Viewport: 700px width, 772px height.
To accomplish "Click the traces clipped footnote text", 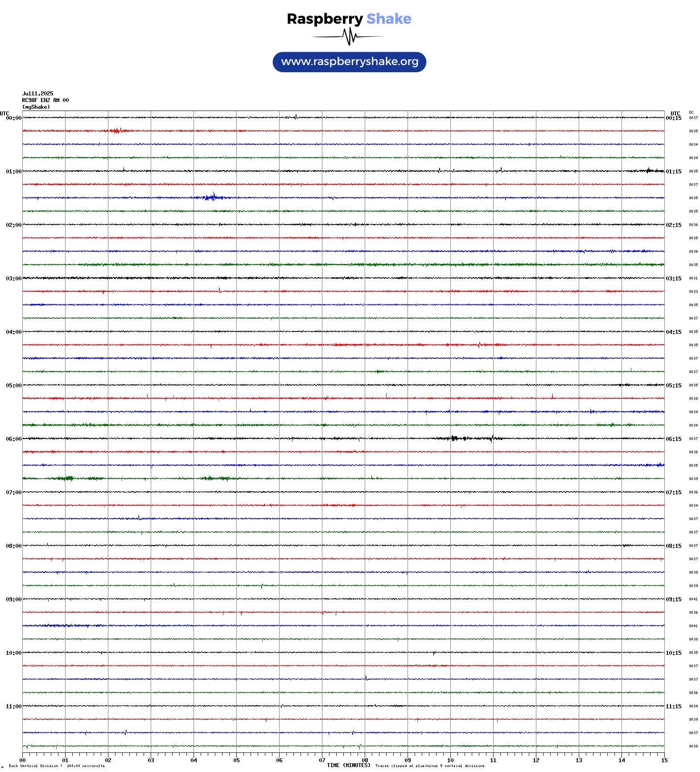I will (430, 766).
